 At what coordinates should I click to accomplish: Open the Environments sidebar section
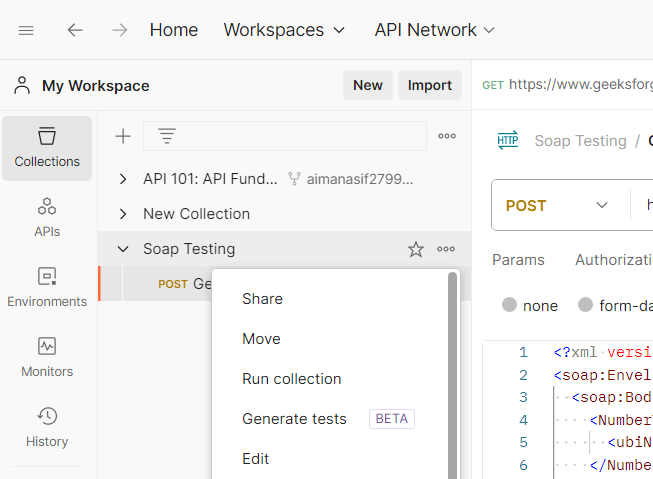47,288
